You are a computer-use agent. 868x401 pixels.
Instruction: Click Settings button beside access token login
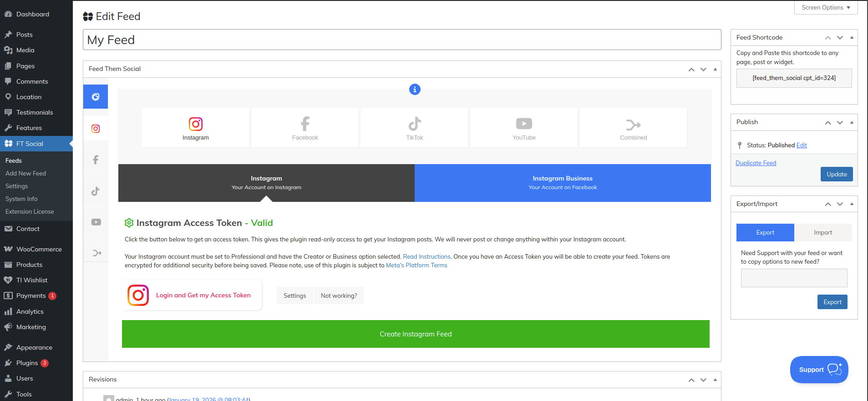click(295, 296)
